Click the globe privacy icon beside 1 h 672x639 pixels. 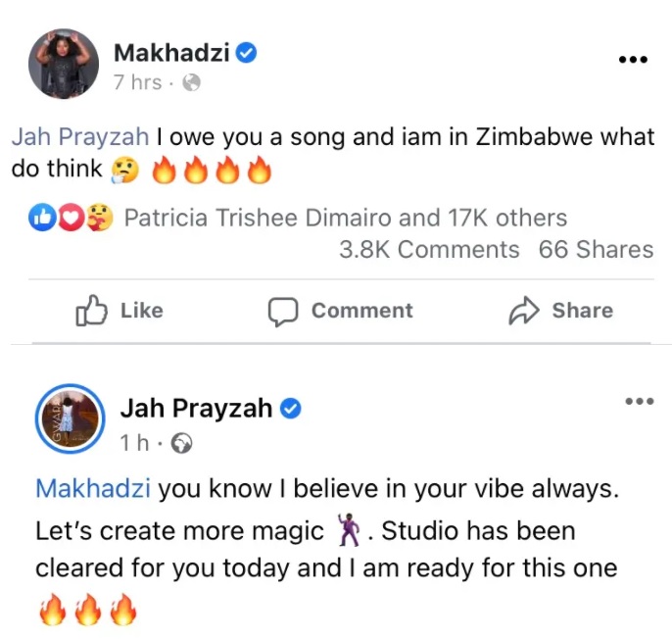pyautogui.click(x=182, y=443)
